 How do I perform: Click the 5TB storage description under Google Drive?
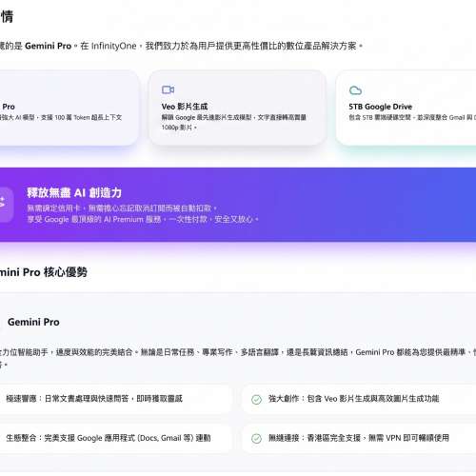[412, 117]
